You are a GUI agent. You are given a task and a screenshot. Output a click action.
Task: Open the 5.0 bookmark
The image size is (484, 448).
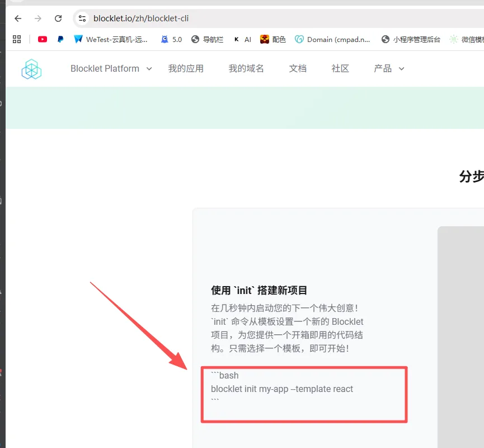pyautogui.click(x=171, y=39)
